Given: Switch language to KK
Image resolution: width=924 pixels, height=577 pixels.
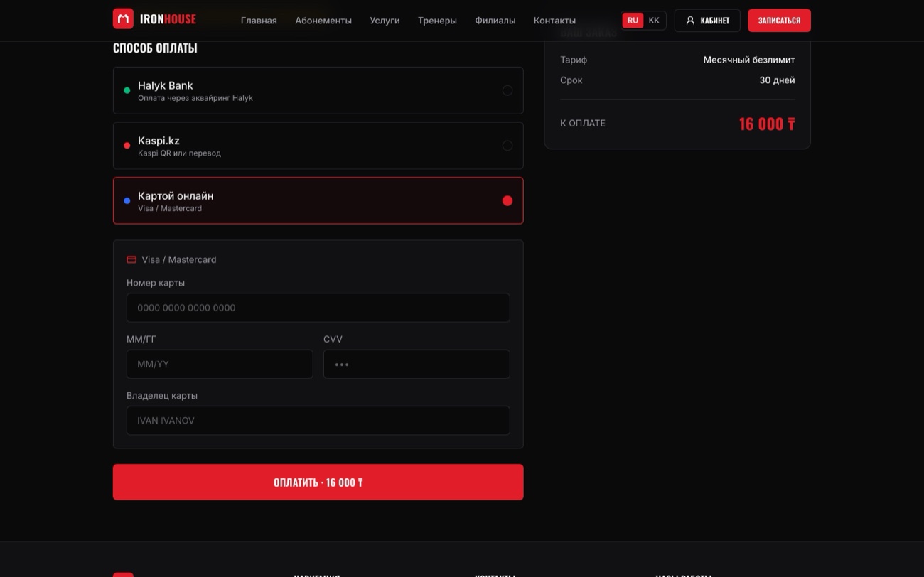Looking at the screenshot, I should pos(654,21).
